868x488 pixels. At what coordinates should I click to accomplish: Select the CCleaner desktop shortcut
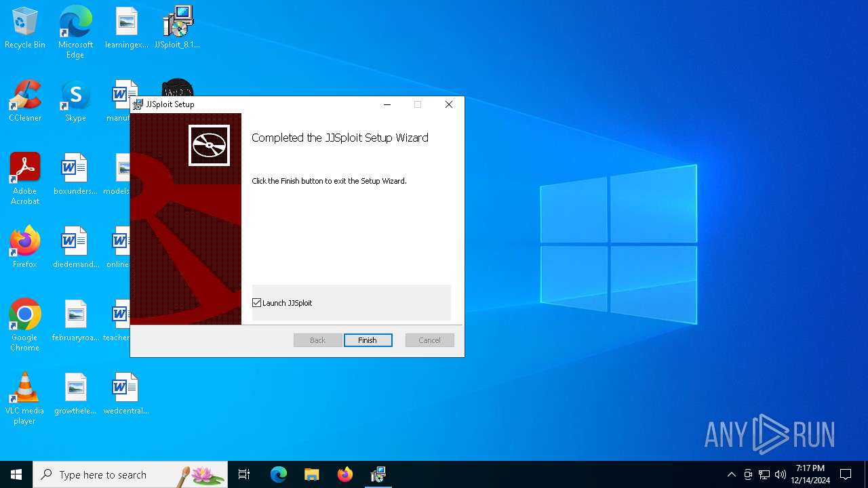[x=25, y=102]
